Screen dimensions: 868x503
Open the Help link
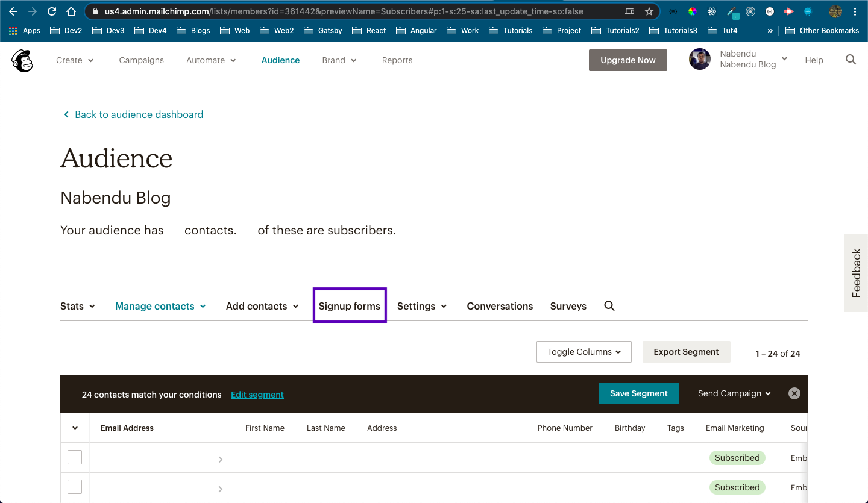point(814,60)
